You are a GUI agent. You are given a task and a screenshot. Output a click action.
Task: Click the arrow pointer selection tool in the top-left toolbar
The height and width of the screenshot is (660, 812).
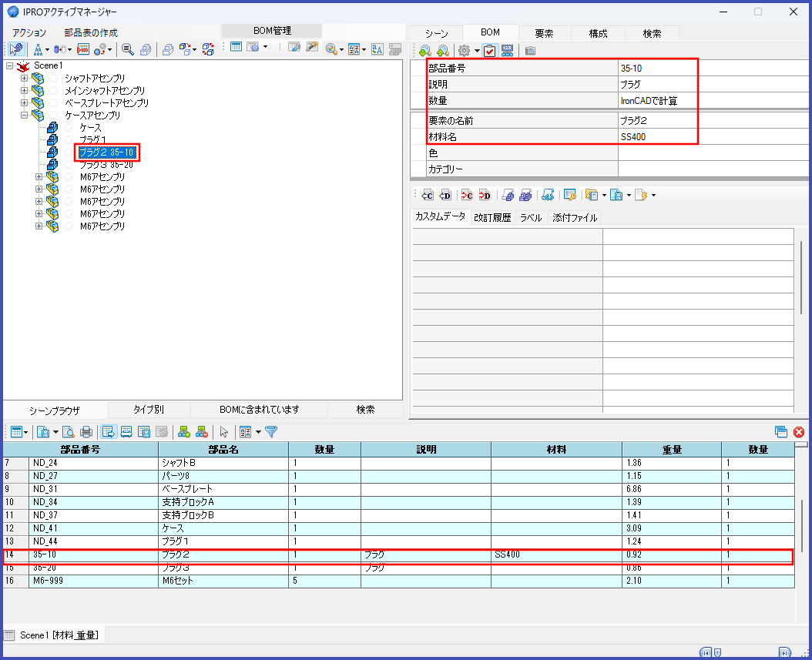[x=15, y=49]
